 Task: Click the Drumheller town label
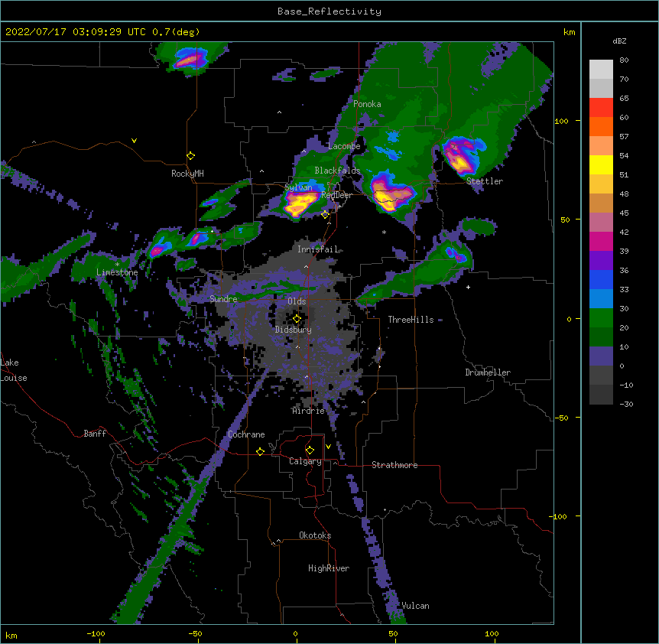488,372
